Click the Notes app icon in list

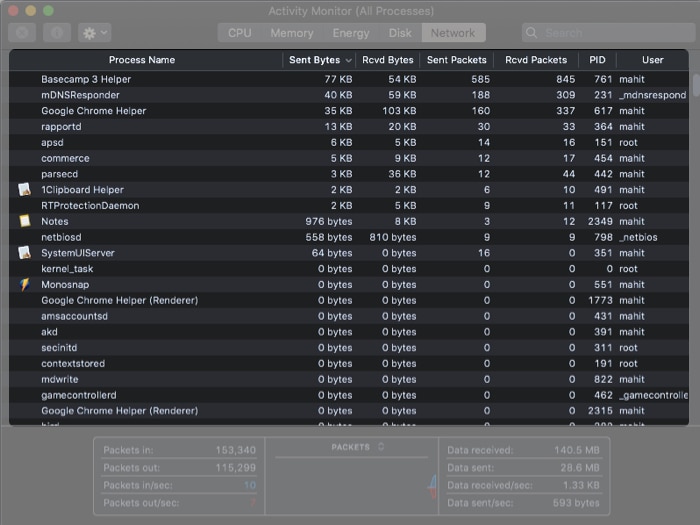point(25,221)
